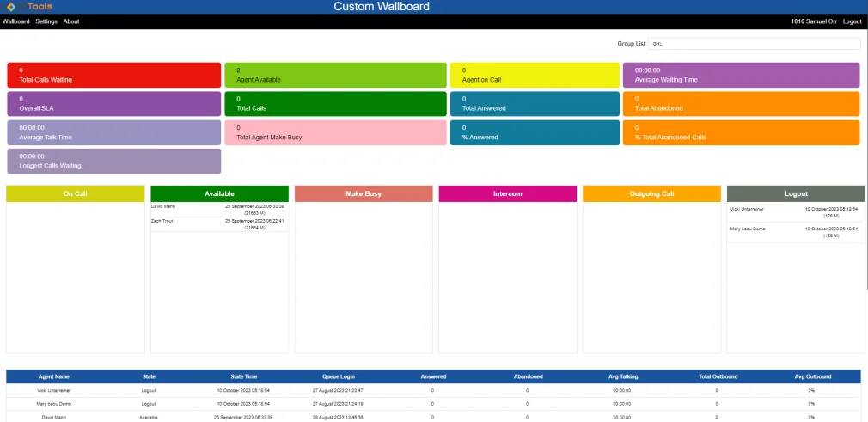
Task: Select the Average Waiting Time tile
Action: pos(741,75)
